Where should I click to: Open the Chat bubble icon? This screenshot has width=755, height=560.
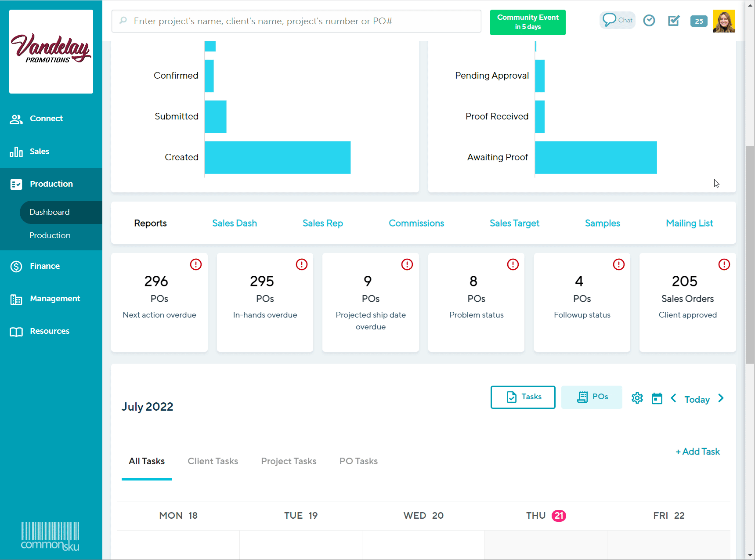617,20
